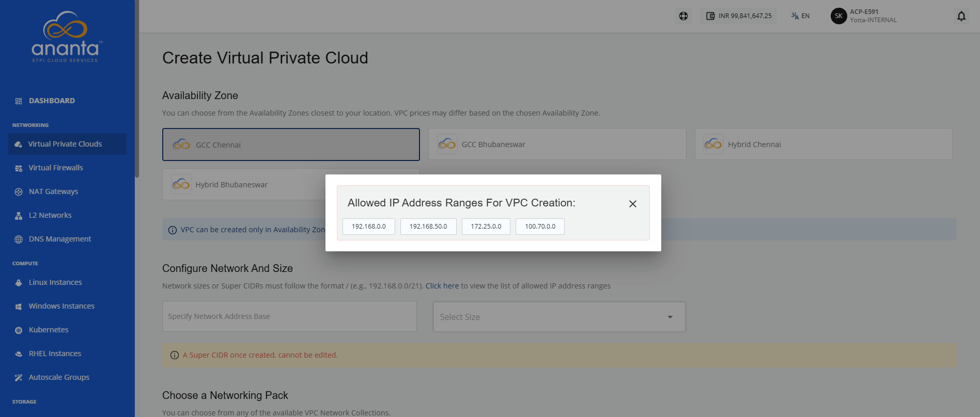Screen dimensions: 980x417
Task: Click the Dashboard grid icon
Action: (19, 101)
